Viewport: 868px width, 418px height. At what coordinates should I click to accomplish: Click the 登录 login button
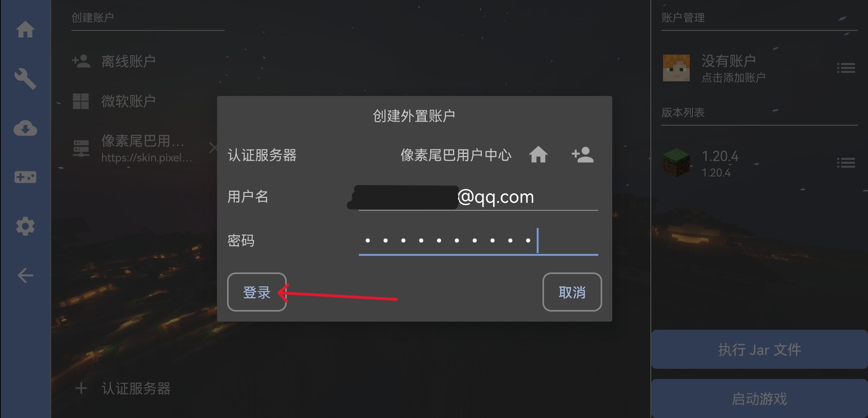coord(257,292)
